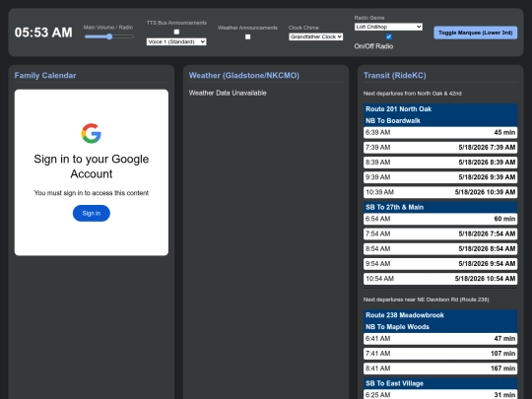
Task: Select the 8:39 AM departure row
Action: click(440, 163)
